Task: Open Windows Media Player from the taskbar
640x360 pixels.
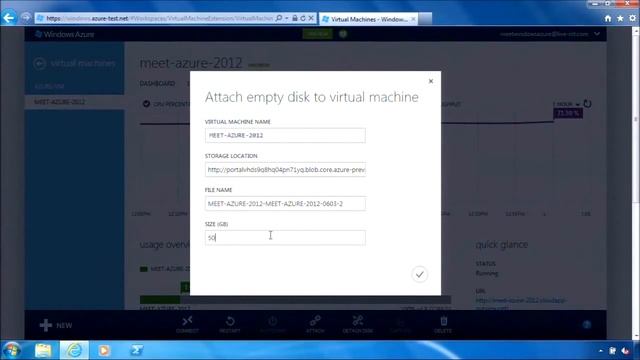Action: pyautogui.click(x=104, y=350)
